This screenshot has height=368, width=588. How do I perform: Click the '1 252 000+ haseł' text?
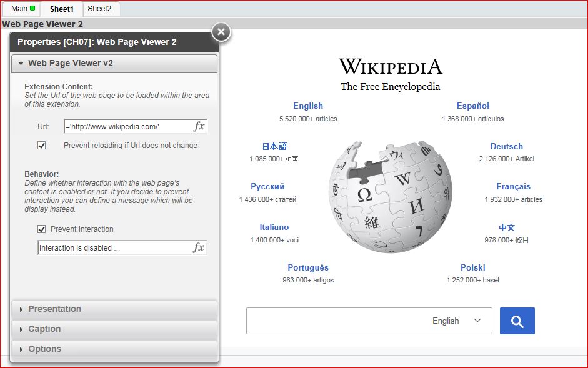[472, 281]
